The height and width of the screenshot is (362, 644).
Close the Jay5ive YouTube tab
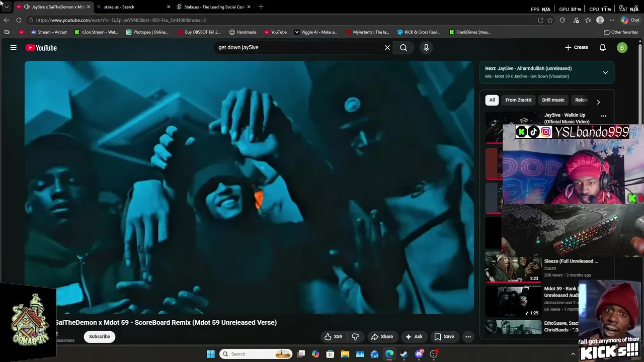click(x=89, y=7)
